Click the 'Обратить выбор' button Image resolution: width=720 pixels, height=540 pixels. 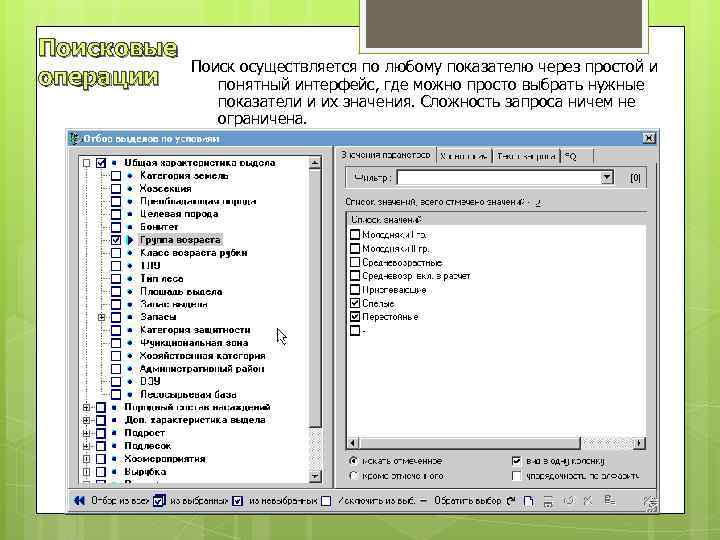(467, 501)
